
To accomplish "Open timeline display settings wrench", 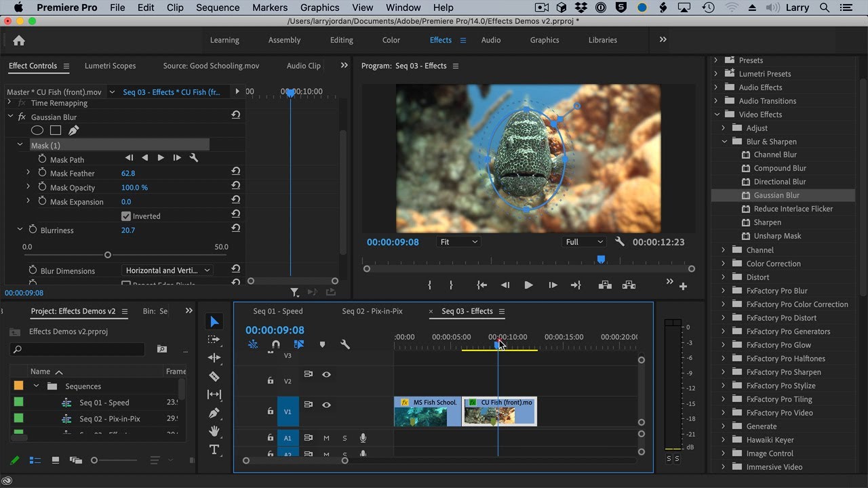I will (345, 344).
